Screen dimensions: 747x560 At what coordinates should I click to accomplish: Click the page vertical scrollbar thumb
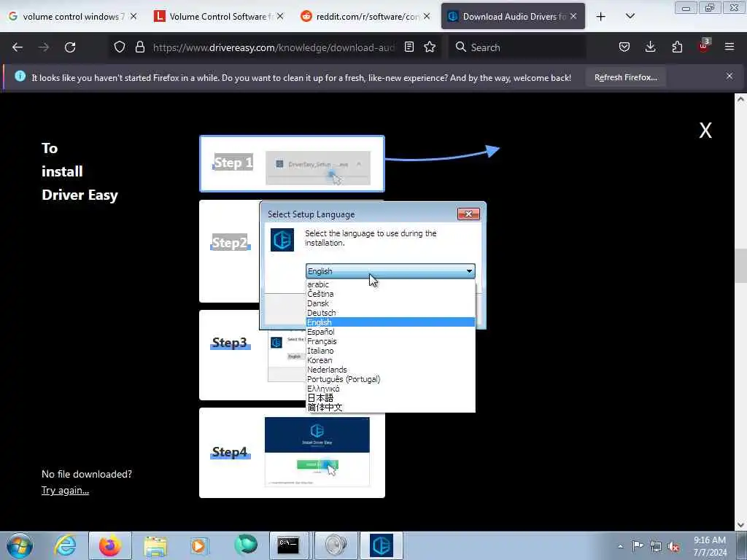pyautogui.click(x=740, y=265)
